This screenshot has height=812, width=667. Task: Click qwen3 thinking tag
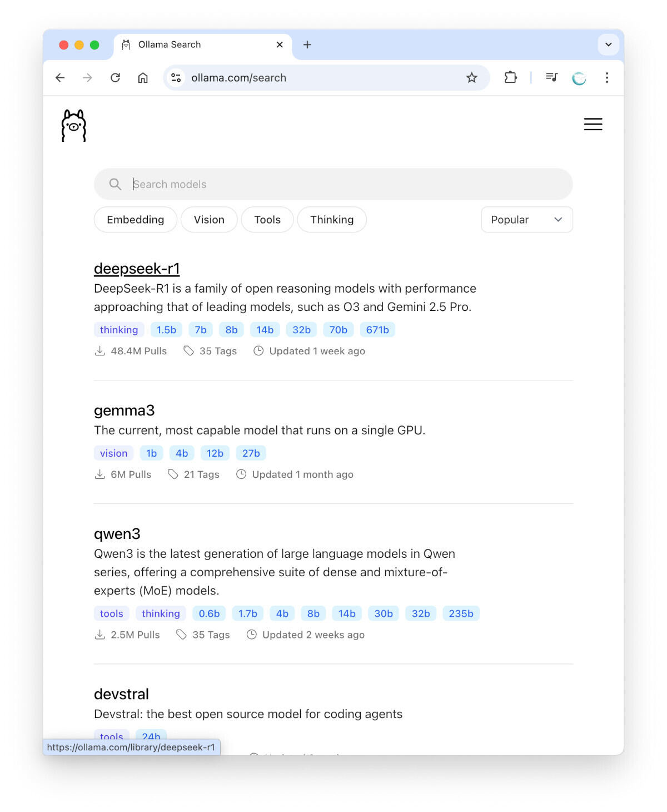point(161,613)
